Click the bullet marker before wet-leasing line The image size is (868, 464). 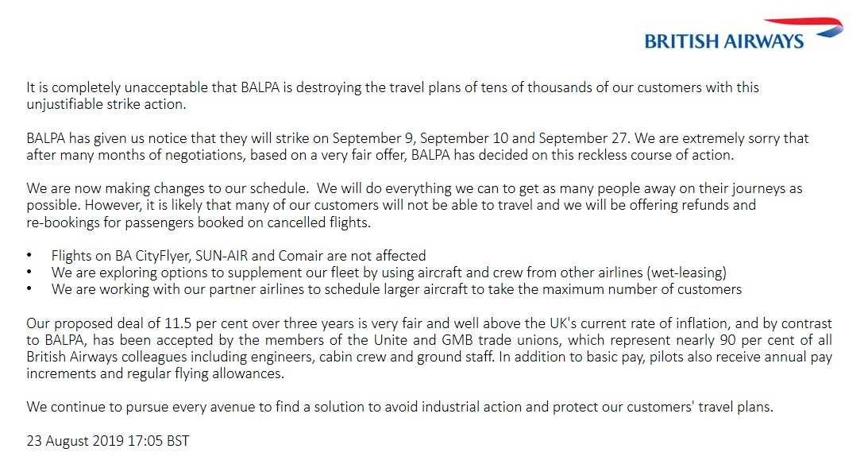click(30, 273)
